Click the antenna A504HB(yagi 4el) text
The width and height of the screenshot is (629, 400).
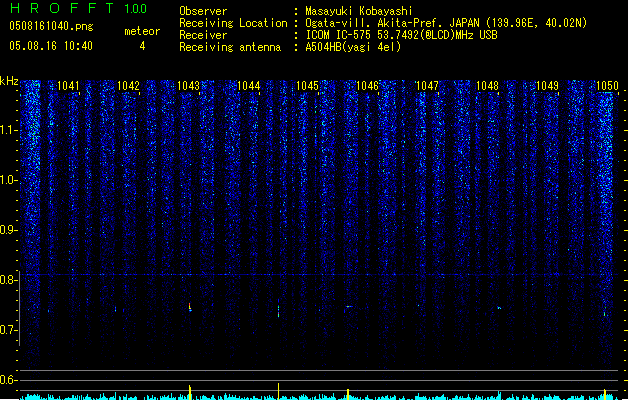tap(353, 47)
